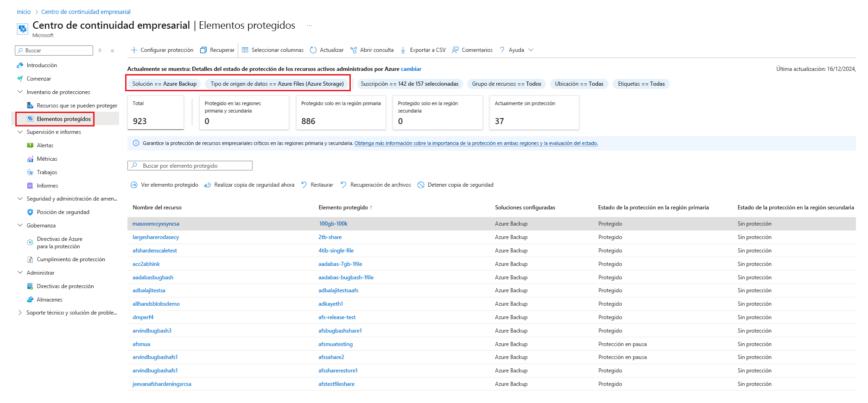Collapse the sidebar navigation menu
Image resolution: width=868 pixels, height=403 pixels.
(x=113, y=50)
